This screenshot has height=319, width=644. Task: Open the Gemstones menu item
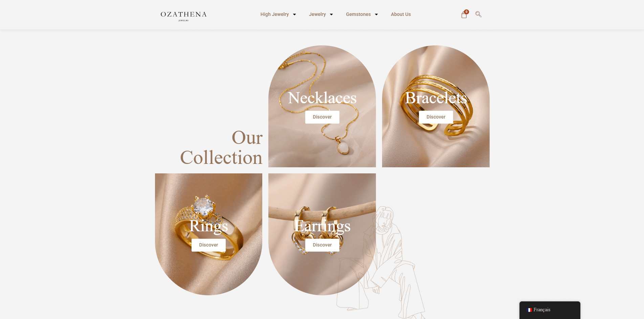[358, 14]
